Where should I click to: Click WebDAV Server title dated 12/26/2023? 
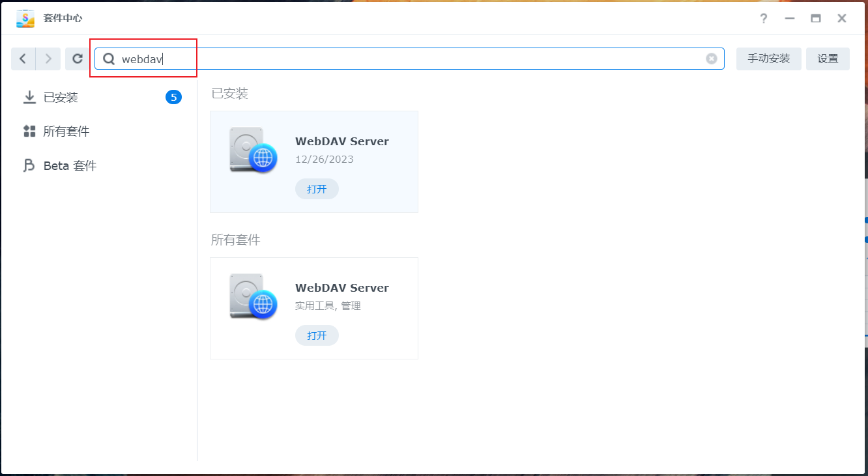(x=342, y=141)
